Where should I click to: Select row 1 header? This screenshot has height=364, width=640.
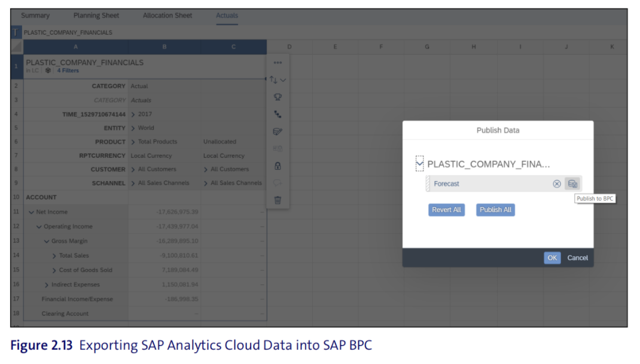16,66
